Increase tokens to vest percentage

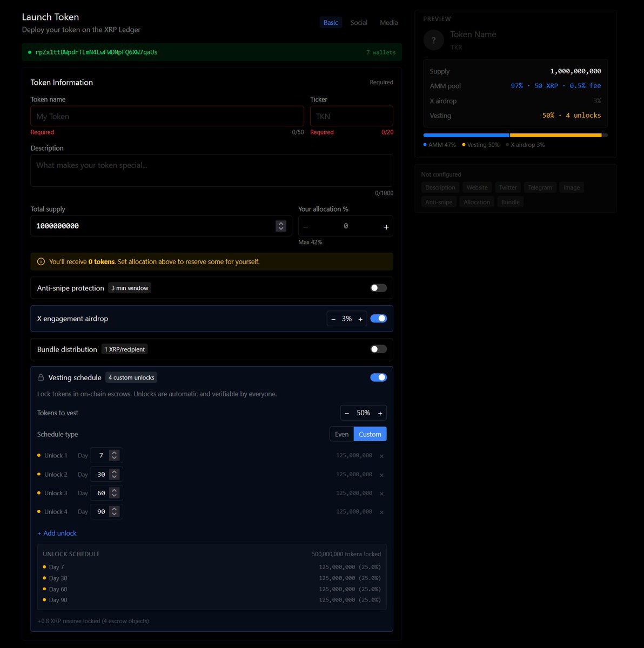tap(380, 413)
